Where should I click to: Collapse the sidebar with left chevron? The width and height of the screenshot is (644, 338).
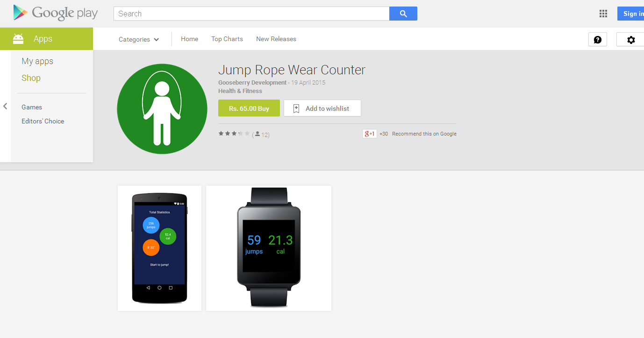pos(5,106)
